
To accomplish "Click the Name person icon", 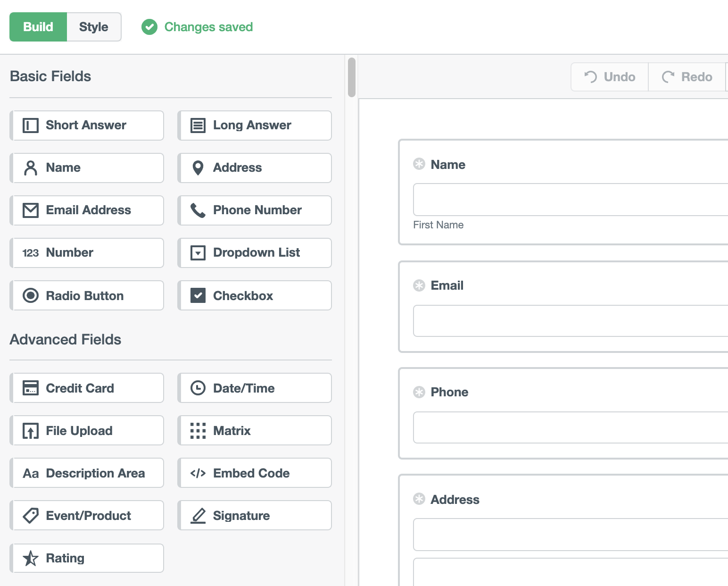I will (x=30, y=167).
